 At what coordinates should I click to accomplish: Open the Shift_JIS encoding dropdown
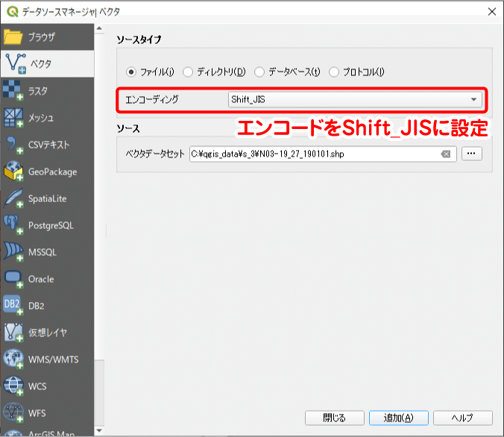355,99
